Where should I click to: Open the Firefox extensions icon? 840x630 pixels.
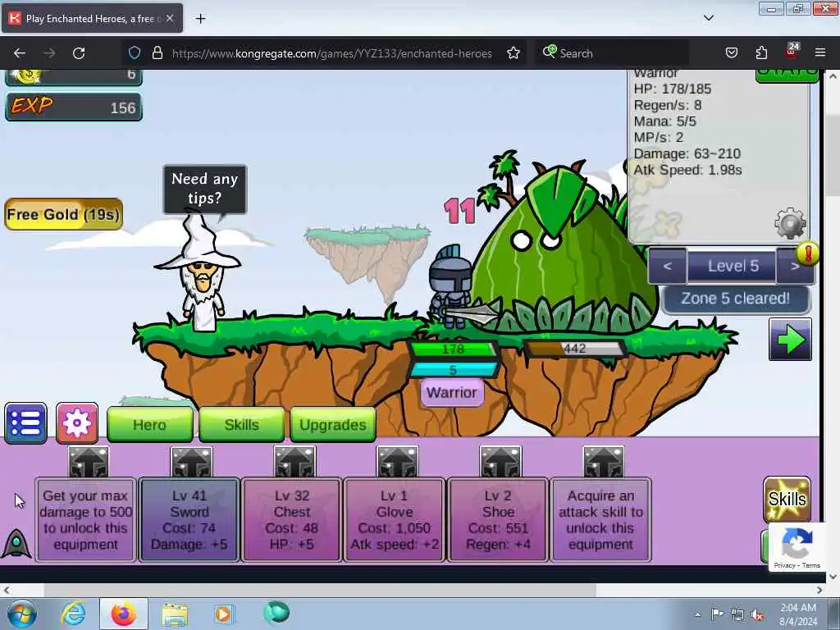point(761,53)
